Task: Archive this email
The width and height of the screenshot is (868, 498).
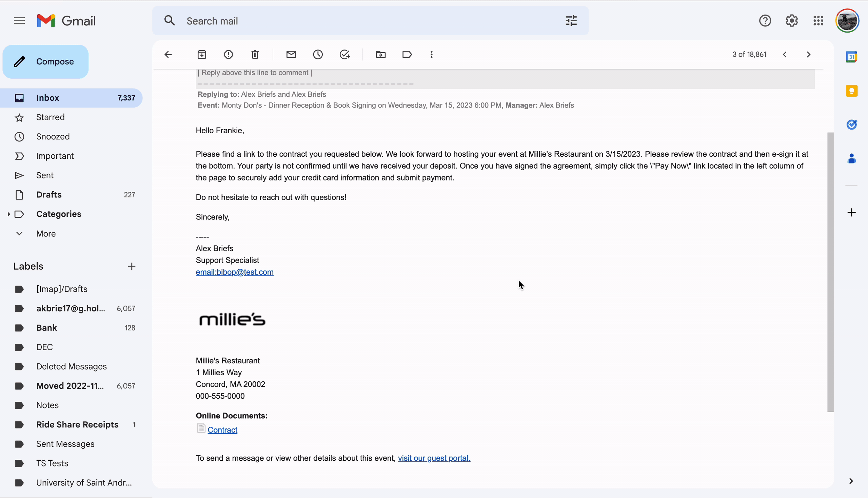Action: [202, 54]
